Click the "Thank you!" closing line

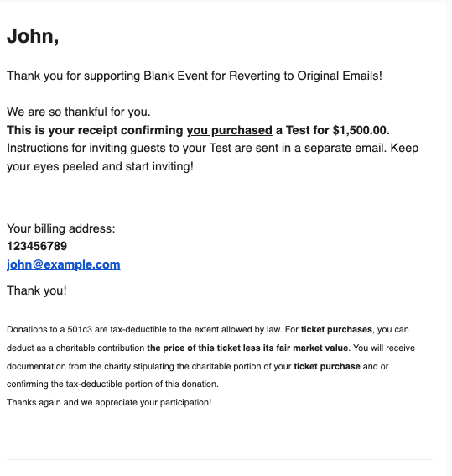37,290
